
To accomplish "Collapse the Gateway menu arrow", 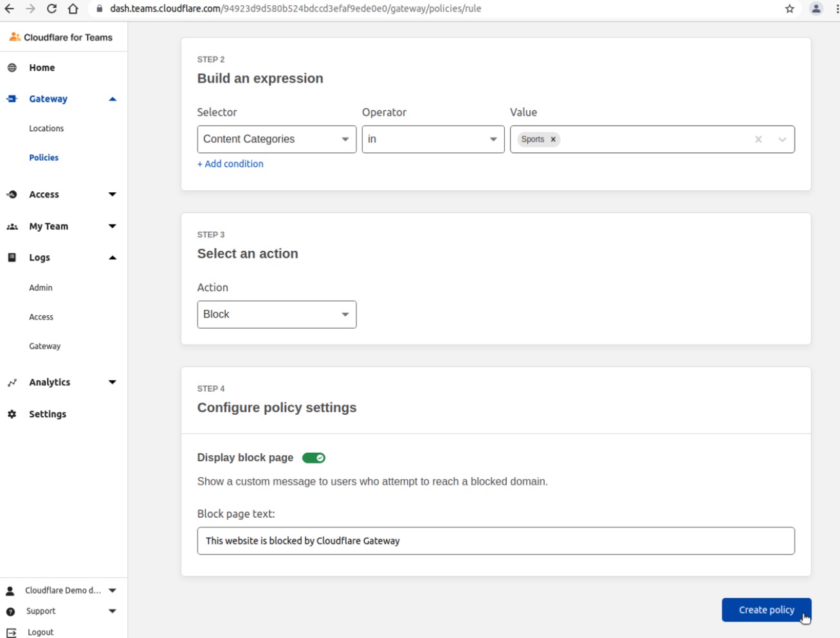I will click(x=113, y=99).
